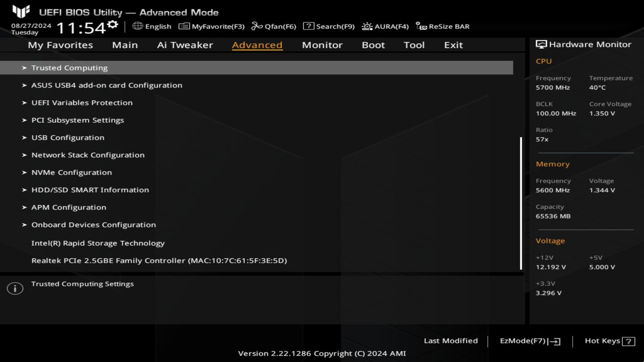The image size is (644, 362).
Task: Click the AURA(F4) label
Action: pyautogui.click(x=391, y=27)
